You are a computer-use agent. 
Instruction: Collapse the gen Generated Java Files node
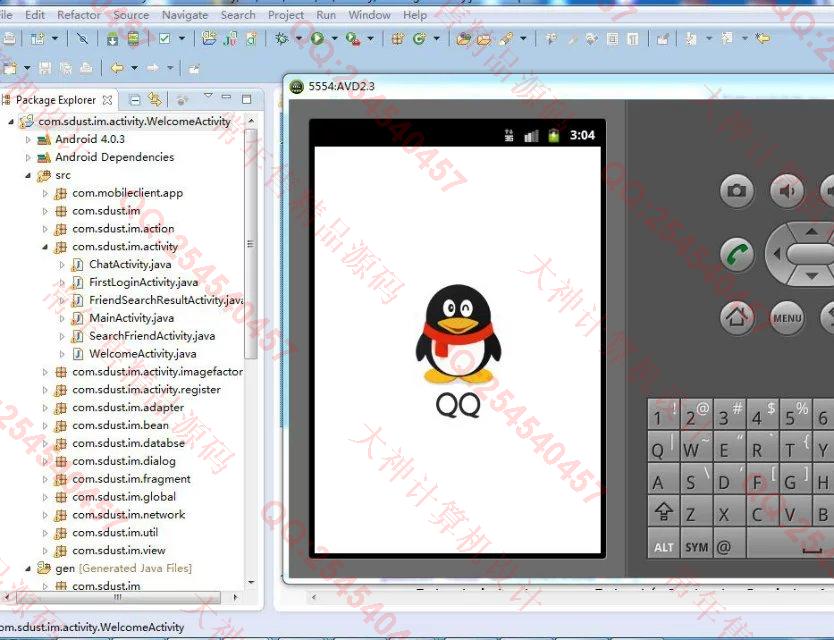point(28,569)
